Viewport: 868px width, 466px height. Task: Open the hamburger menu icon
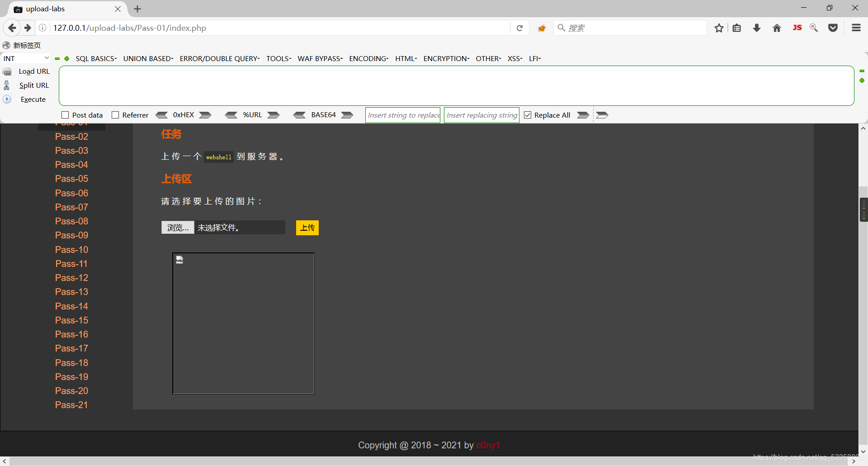coord(856,28)
